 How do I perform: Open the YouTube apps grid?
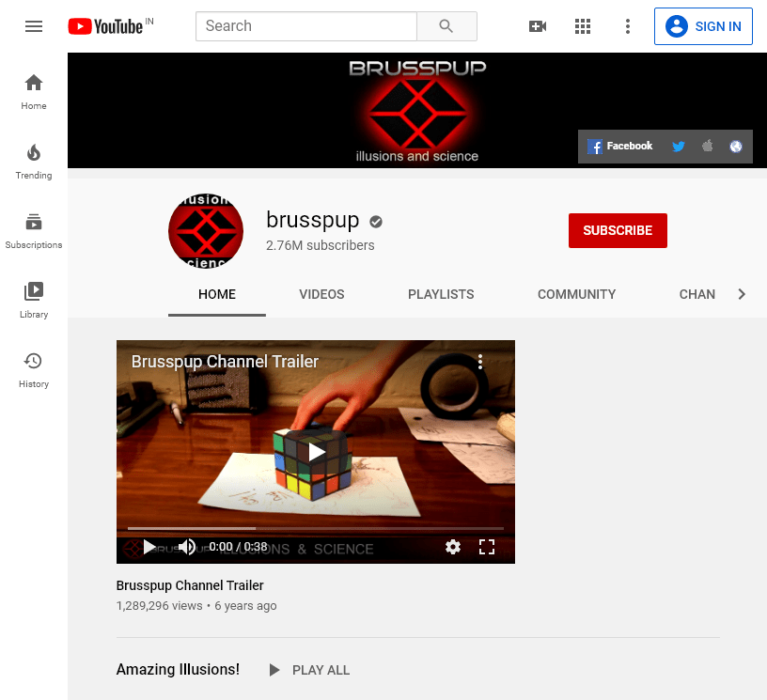click(x=583, y=26)
